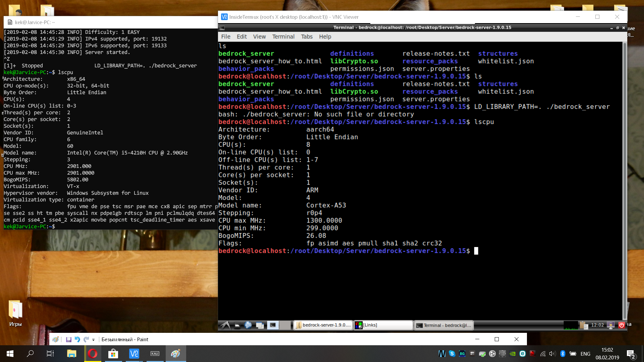
Task: Open the View menu in terminal
Action: point(259,37)
